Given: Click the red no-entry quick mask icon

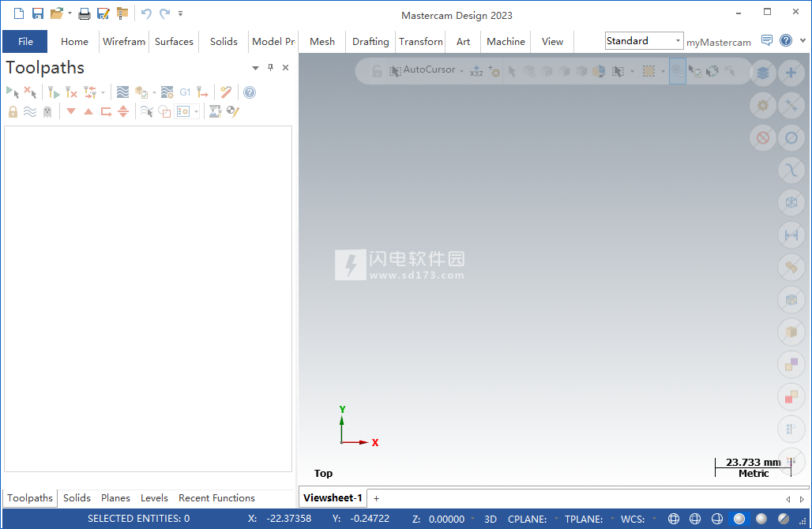Looking at the screenshot, I should coord(763,138).
